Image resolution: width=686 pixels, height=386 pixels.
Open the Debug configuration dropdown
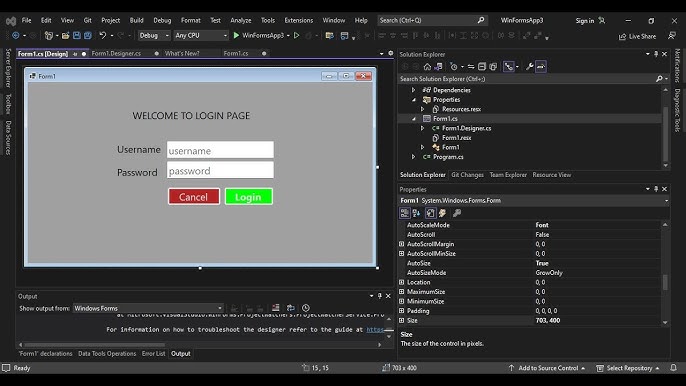154,35
